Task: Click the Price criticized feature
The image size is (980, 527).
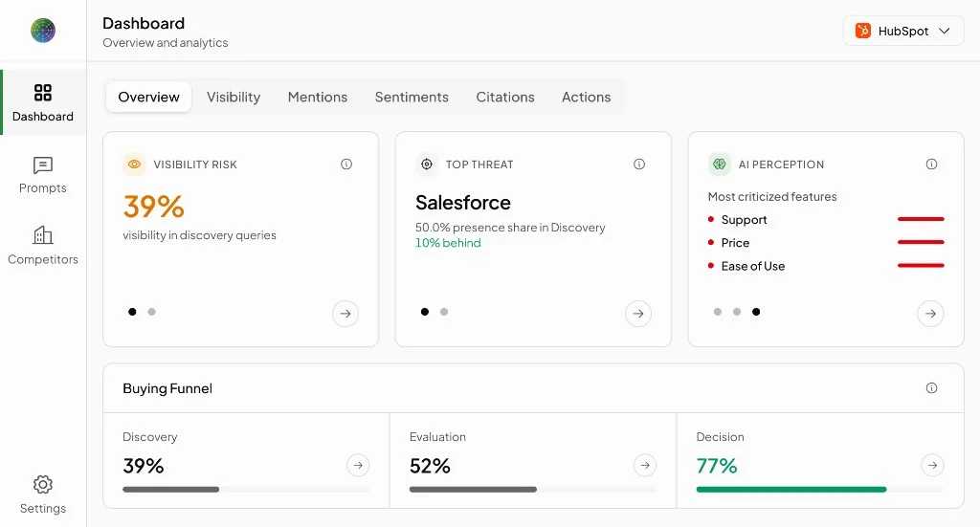Action: pyautogui.click(x=735, y=243)
